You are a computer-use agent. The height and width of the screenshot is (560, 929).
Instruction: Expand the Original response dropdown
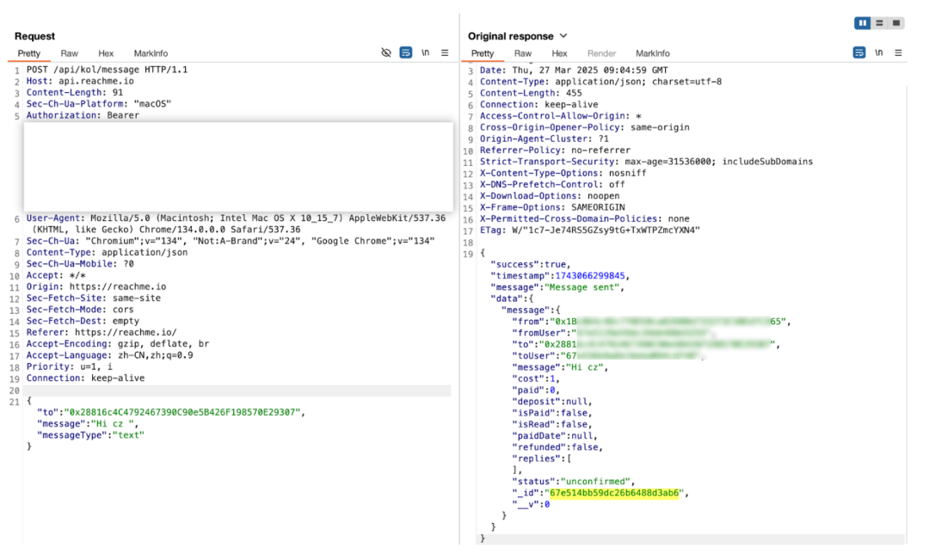click(563, 36)
